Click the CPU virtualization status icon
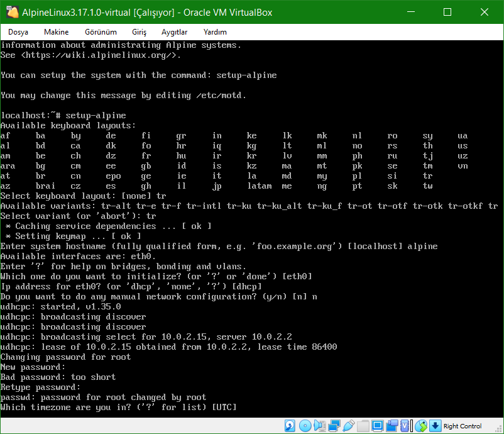The image size is (504, 434). point(405,426)
